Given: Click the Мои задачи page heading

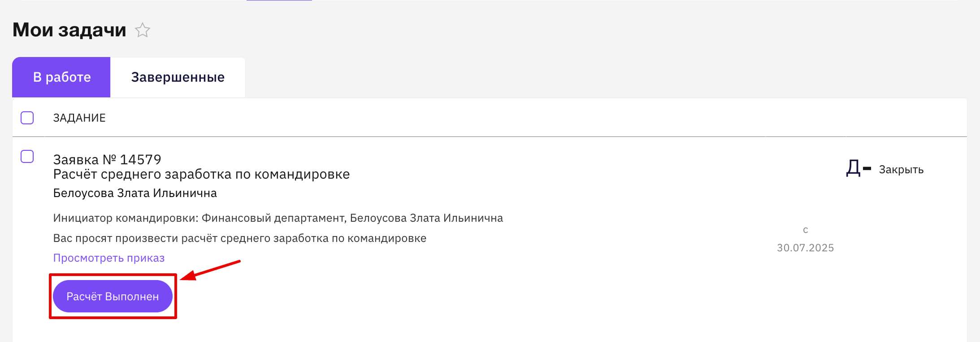Looking at the screenshot, I should (69, 30).
